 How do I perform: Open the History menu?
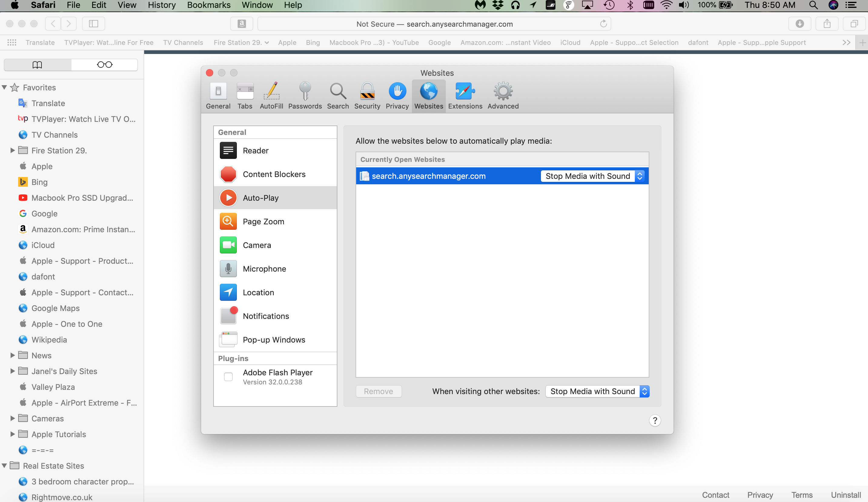(x=161, y=5)
